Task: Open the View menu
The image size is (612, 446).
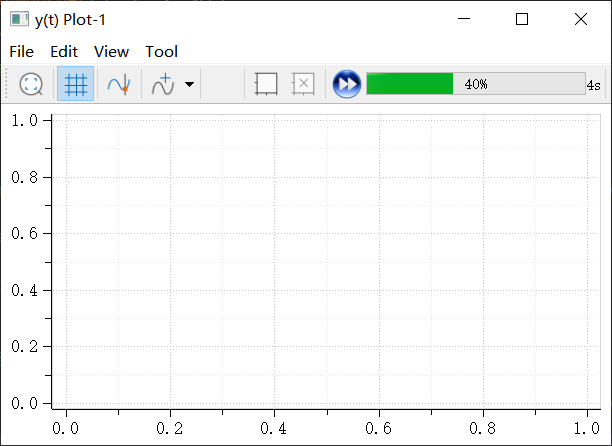Action: pyautogui.click(x=111, y=51)
